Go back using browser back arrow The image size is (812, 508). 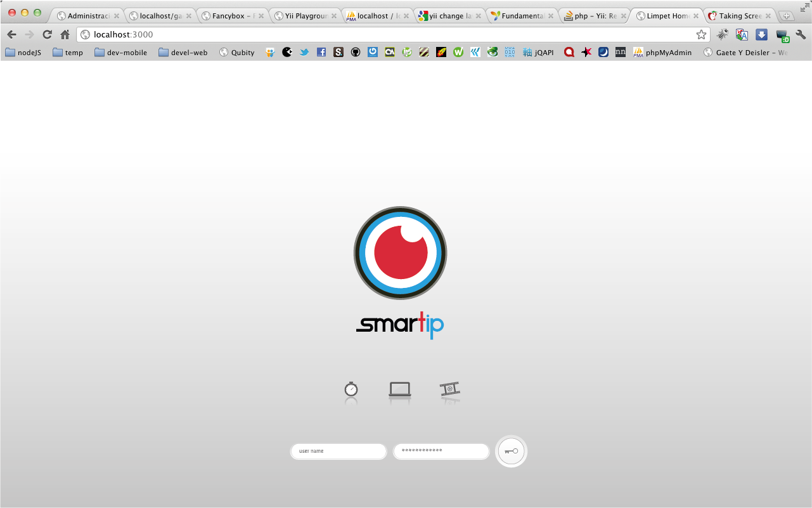[11, 35]
